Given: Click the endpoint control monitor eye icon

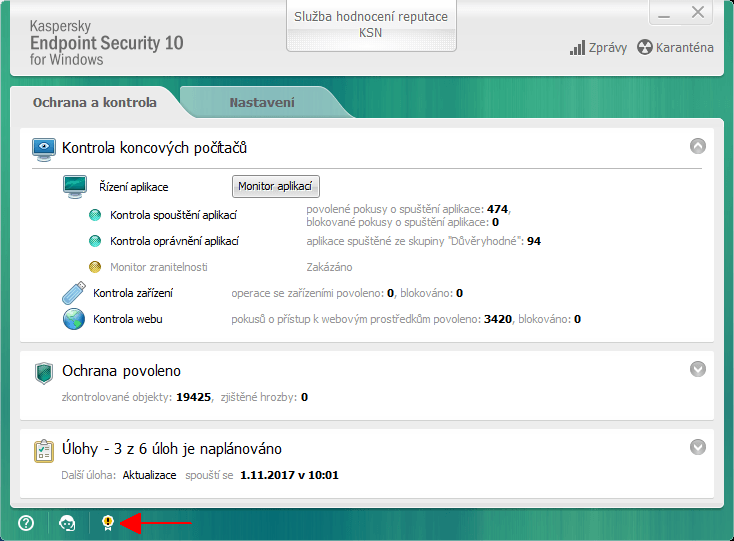Looking at the screenshot, I should [x=44, y=149].
